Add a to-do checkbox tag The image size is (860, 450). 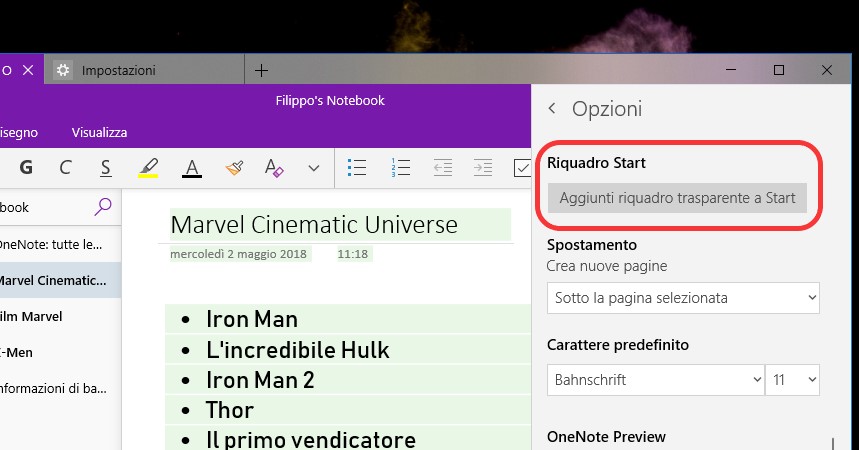[x=522, y=168]
